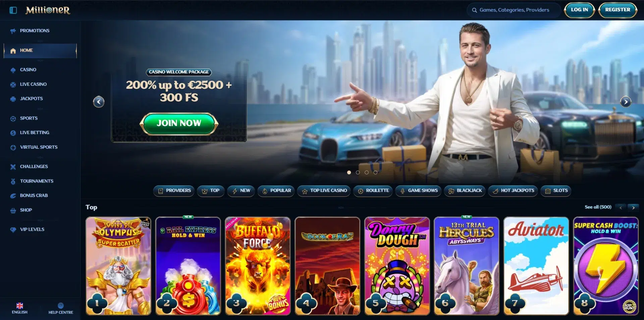
Task: Select the Challenges crossed-swords icon
Action: point(13,167)
